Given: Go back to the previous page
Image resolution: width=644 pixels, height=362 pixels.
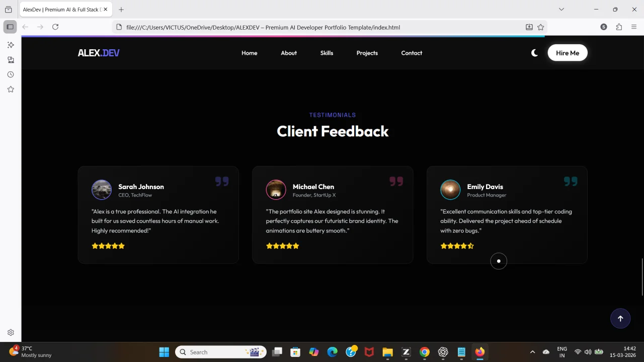Looking at the screenshot, I should (x=25, y=27).
